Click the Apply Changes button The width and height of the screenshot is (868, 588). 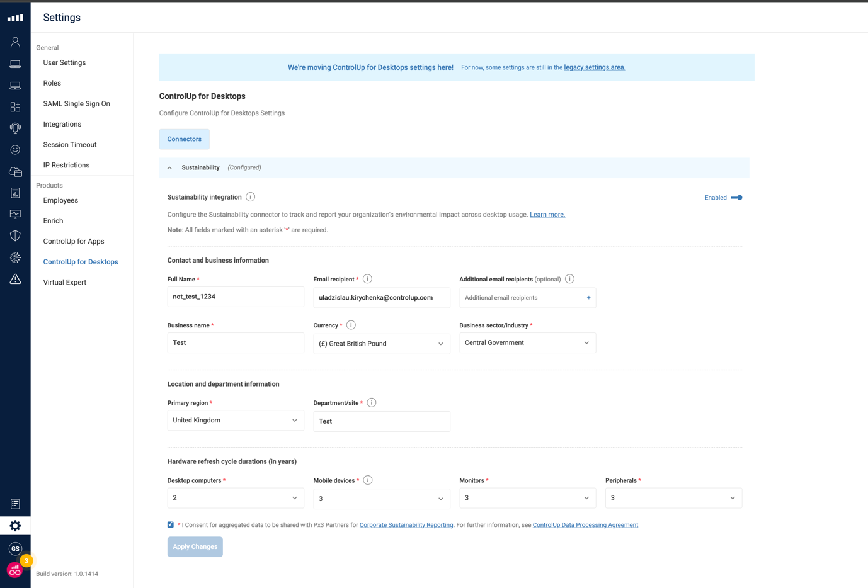tap(195, 546)
